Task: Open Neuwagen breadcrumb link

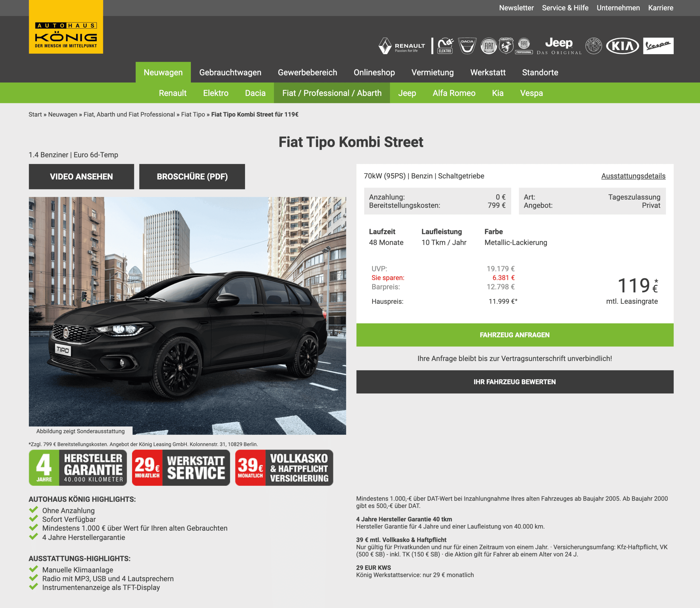Action: pyautogui.click(x=63, y=115)
